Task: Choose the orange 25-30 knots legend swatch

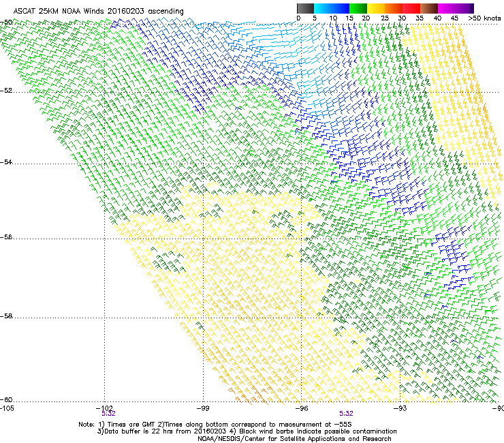Action: (394, 8)
